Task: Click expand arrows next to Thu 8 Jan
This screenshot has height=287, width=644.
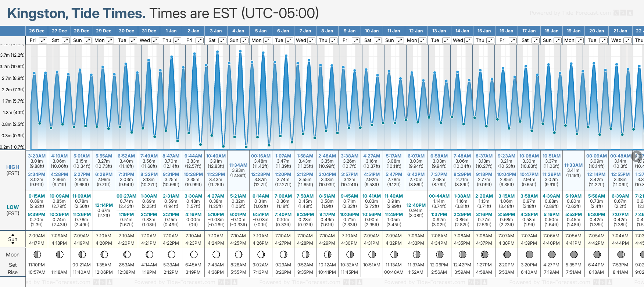Action: tap(333, 40)
